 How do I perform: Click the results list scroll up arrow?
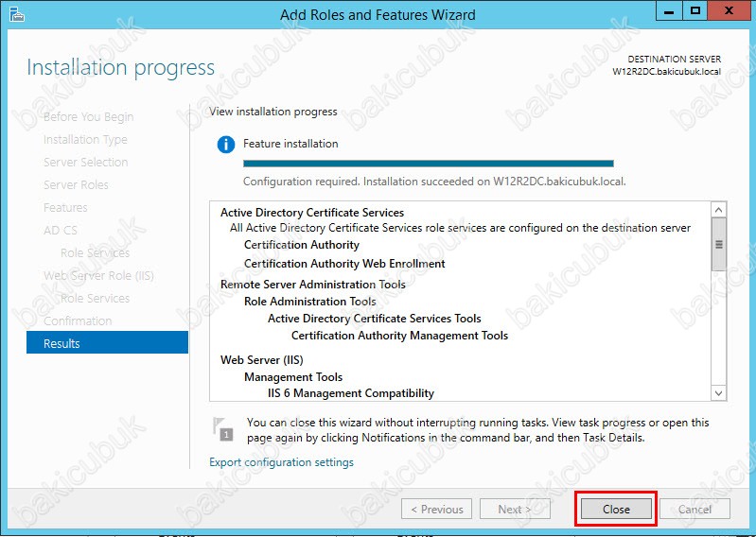[x=718, y=210]
